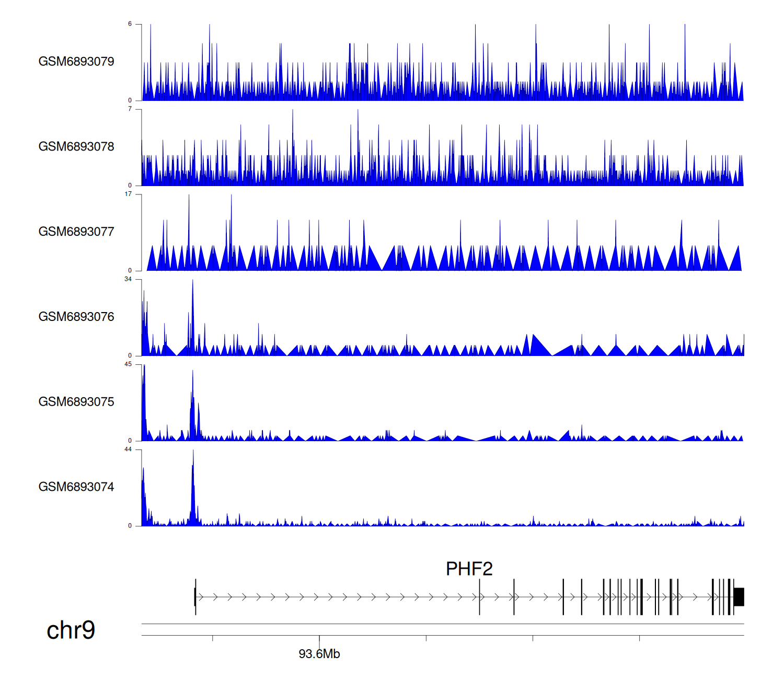
Task: Select the GSM6893078 track name
Action: [x=76, y=147]
